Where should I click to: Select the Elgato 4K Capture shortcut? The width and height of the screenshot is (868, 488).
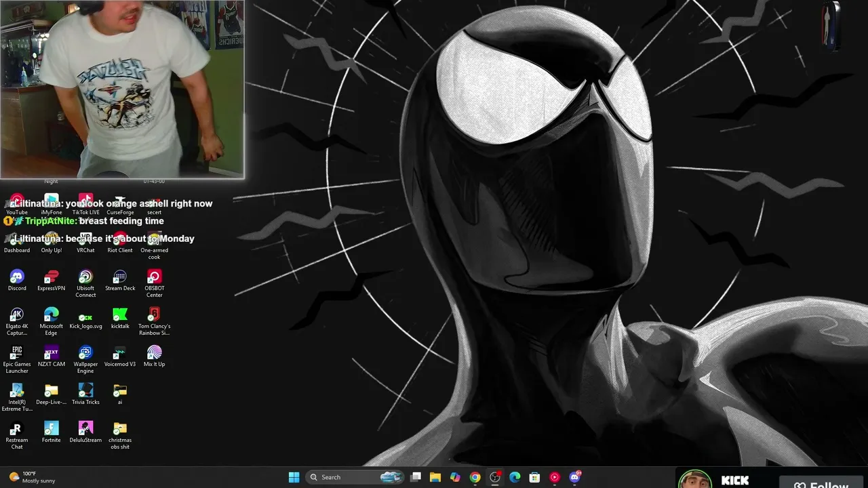click(x=17, y=321)
